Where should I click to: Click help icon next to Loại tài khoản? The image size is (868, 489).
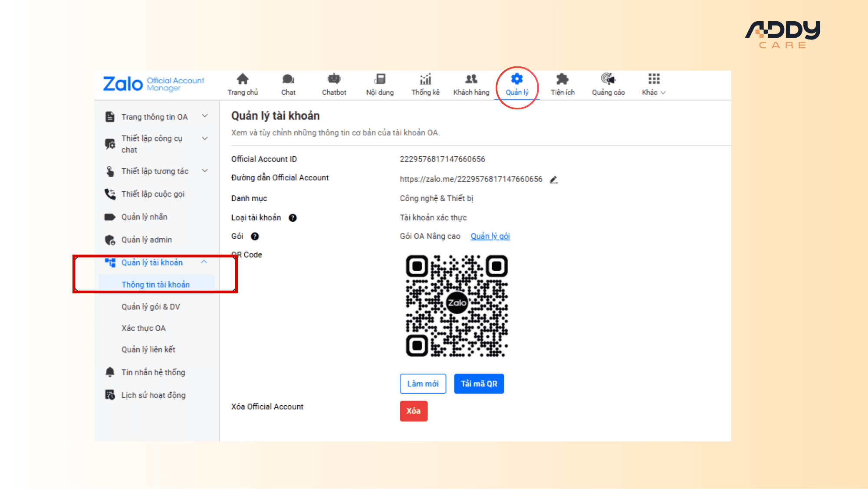coord(293,218)
